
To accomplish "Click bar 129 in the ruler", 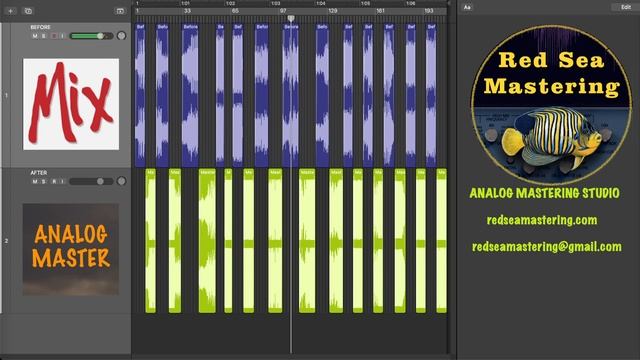I will 333,11.
